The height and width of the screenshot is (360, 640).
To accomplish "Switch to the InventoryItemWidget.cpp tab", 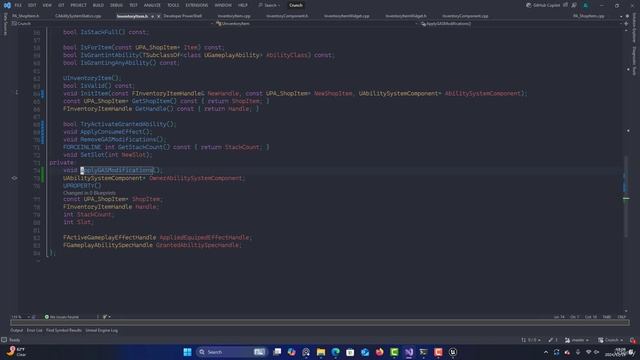I will 347,16.
